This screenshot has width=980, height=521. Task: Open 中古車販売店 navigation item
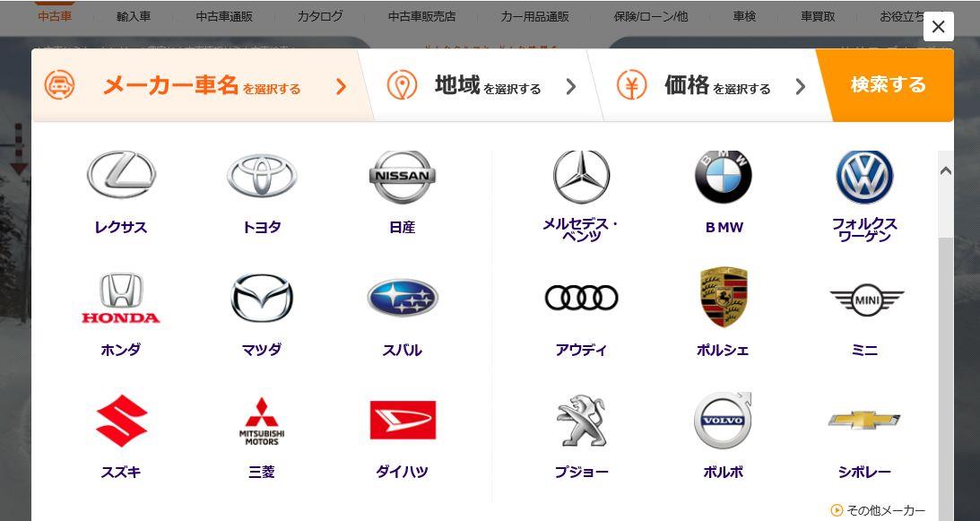click(x=422, y=16)
